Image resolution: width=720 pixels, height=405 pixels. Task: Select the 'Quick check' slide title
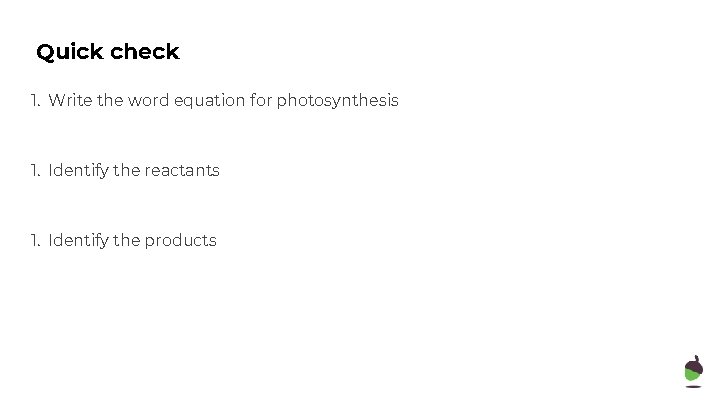(x=107, y=52)
